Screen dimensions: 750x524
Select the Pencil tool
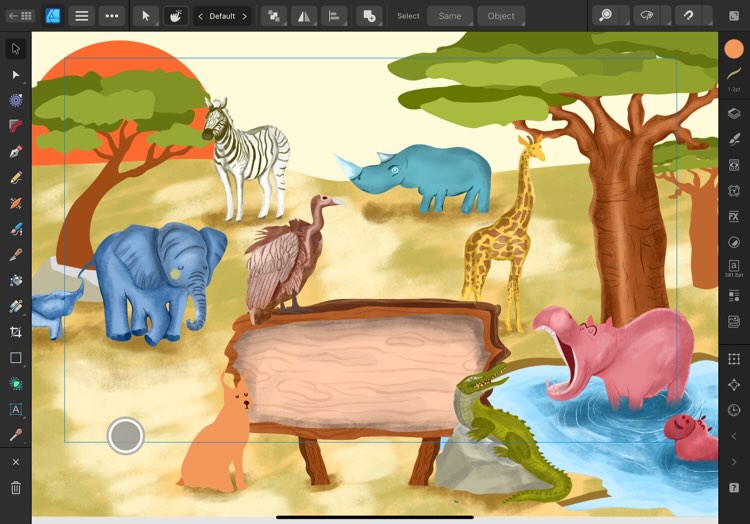(16, 178)
